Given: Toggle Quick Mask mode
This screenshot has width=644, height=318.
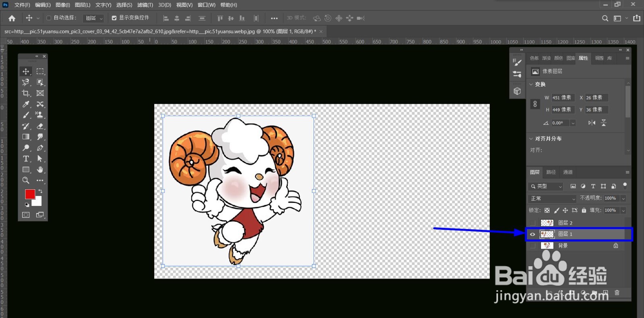Looking at the screenshot, I should point(26,215).
